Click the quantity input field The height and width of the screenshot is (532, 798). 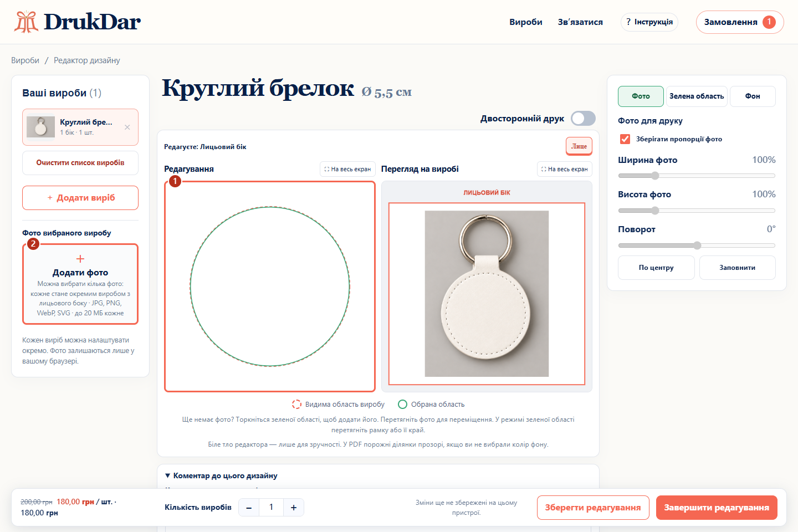[271, 508]
